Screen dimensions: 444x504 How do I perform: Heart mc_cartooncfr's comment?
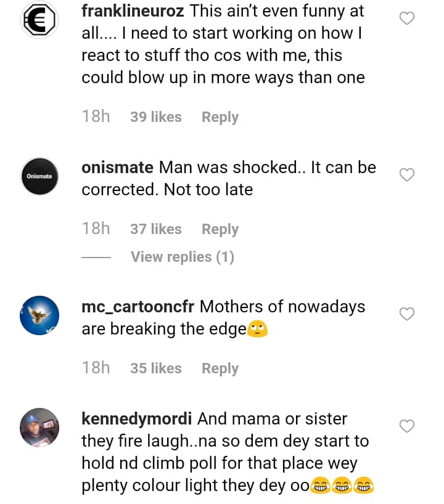(x=407, y=315)
